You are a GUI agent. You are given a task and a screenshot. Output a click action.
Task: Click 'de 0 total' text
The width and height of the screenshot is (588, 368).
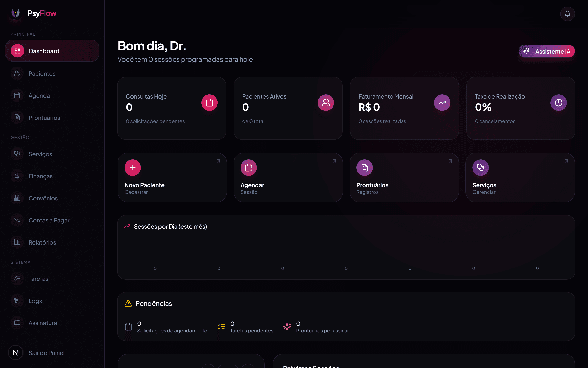[x=253, y=121]
